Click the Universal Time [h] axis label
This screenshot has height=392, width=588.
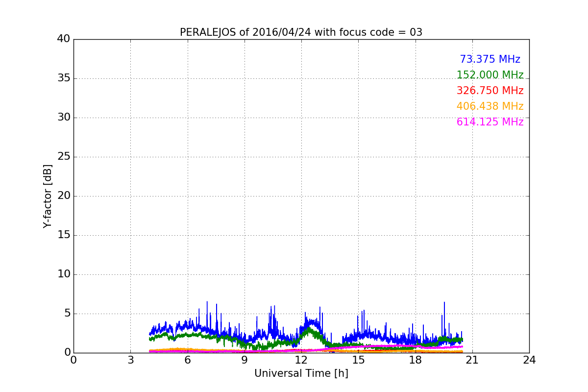coord(301,373)
